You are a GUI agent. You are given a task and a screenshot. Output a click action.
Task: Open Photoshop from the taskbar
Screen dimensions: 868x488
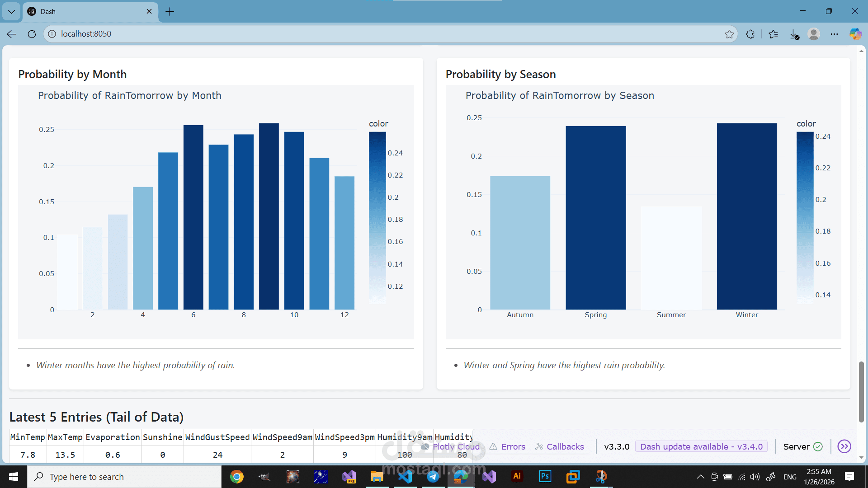545,476
